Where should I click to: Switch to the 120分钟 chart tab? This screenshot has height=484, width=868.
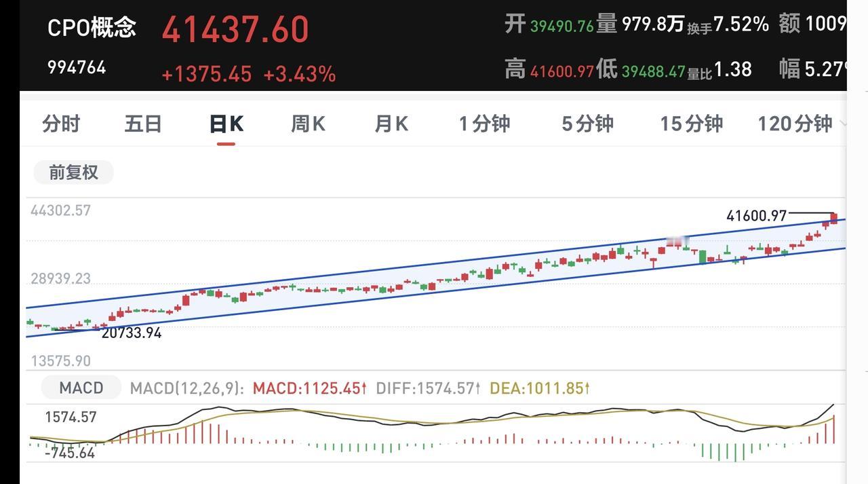[795, 124]
